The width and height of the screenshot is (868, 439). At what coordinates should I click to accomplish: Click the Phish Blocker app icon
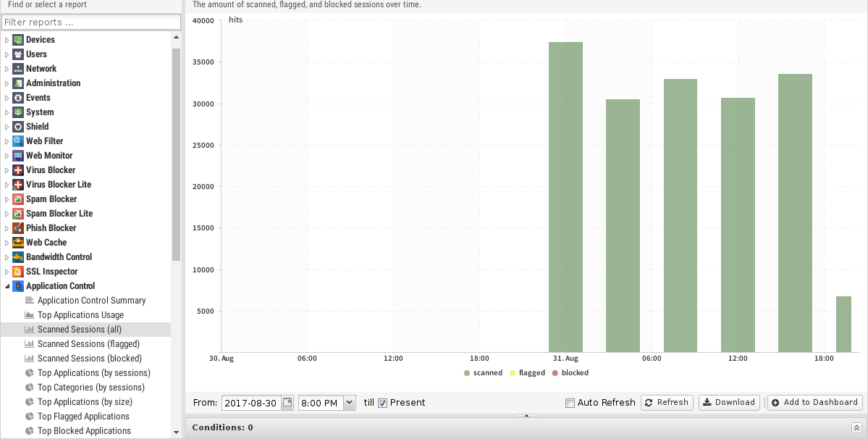click(17, 227)
